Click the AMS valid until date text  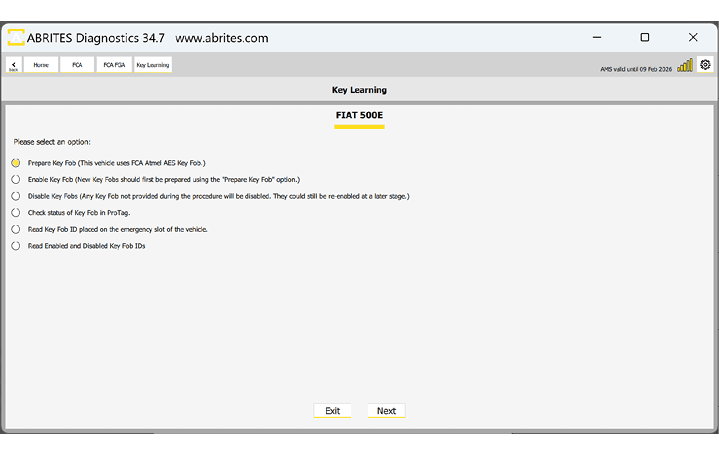point(633,68)
